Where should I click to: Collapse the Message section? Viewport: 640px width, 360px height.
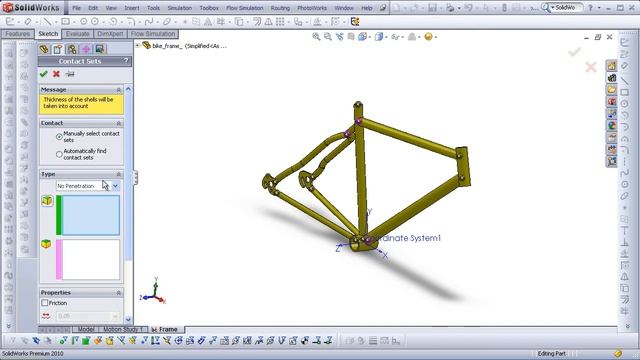tap(119, 89)
